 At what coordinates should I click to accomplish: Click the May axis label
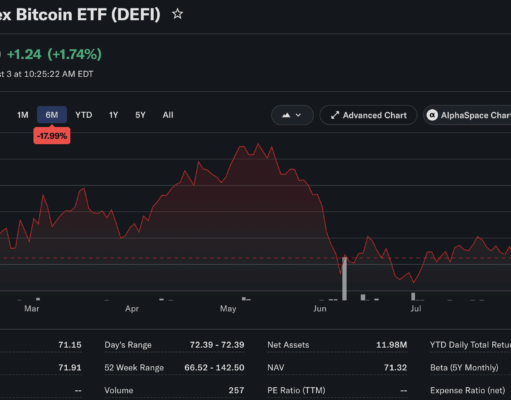click(228, 309)
